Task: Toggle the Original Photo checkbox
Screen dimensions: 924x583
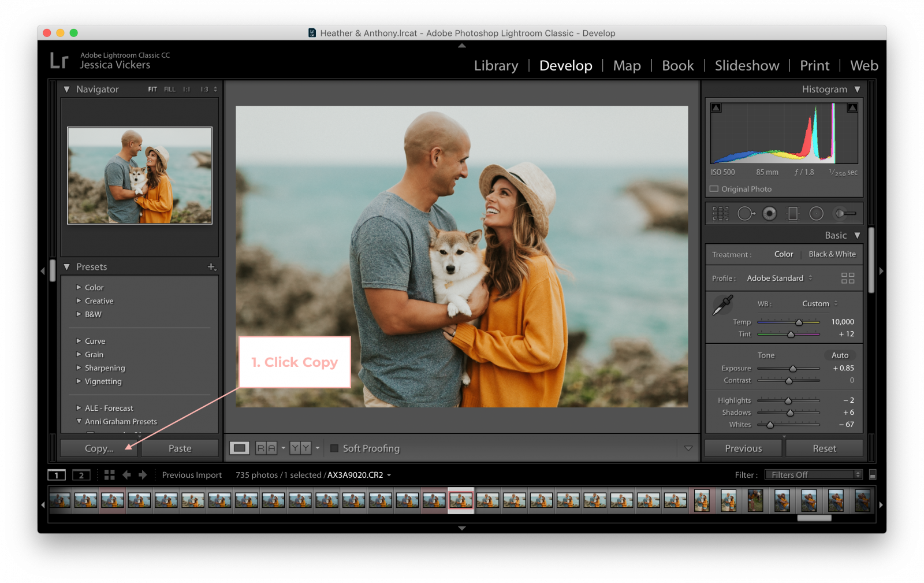Action: click(714, 189)
